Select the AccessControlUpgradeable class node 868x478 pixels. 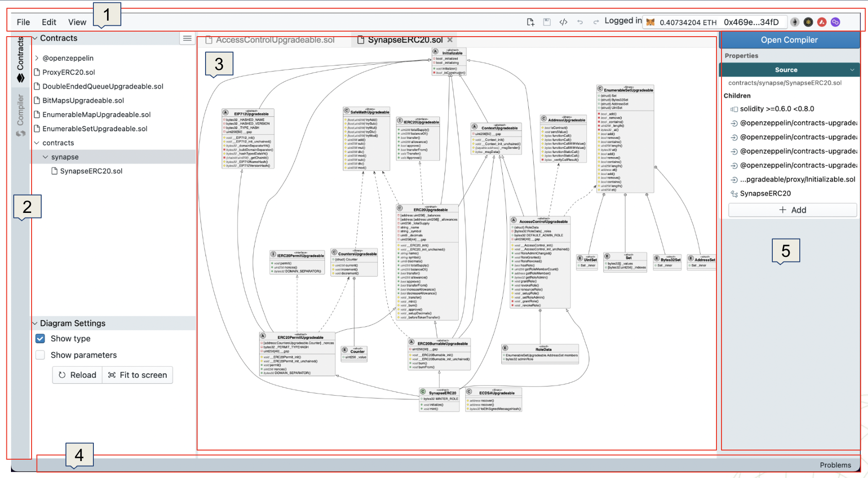tap(540, 262)
